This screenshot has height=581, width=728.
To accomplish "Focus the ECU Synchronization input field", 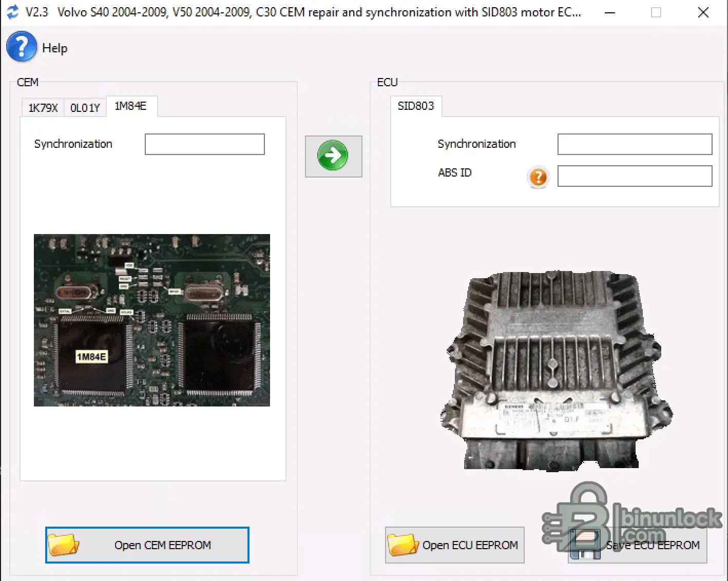I will 635,144.
